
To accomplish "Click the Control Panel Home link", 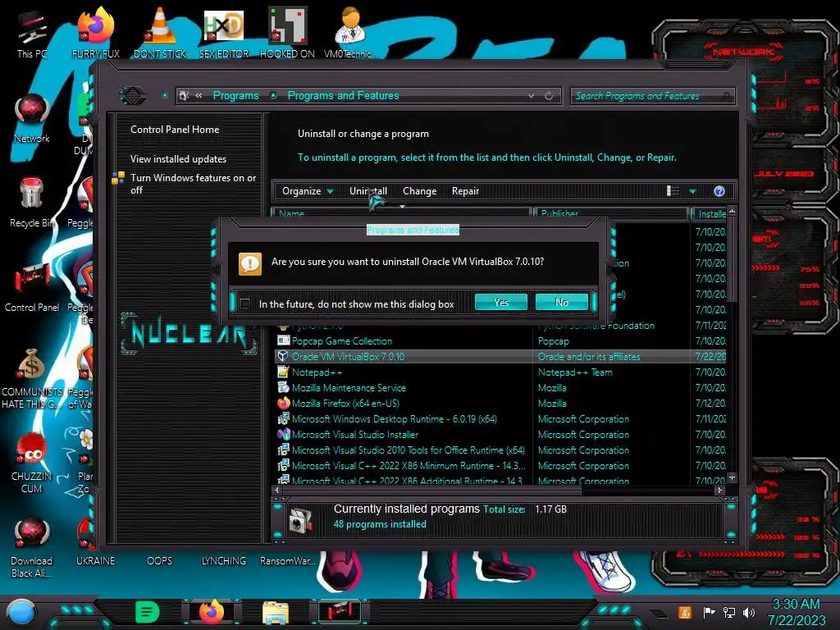I will 175,130.
